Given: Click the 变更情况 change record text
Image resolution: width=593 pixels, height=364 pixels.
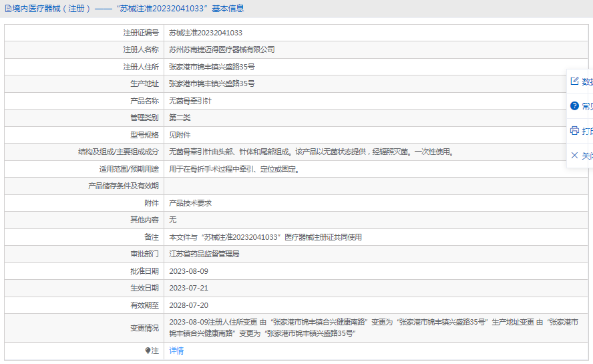Looking at the screenshot, I should (x=374, y=327).
